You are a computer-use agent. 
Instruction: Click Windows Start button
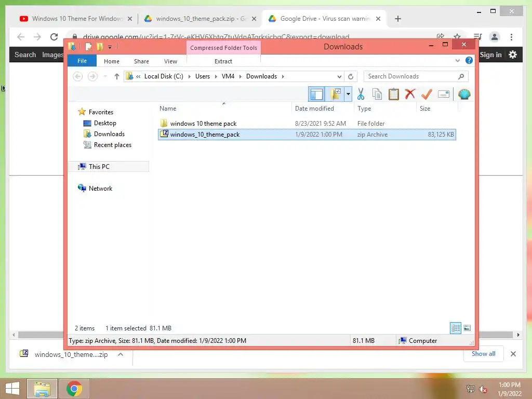click(12, 389)
